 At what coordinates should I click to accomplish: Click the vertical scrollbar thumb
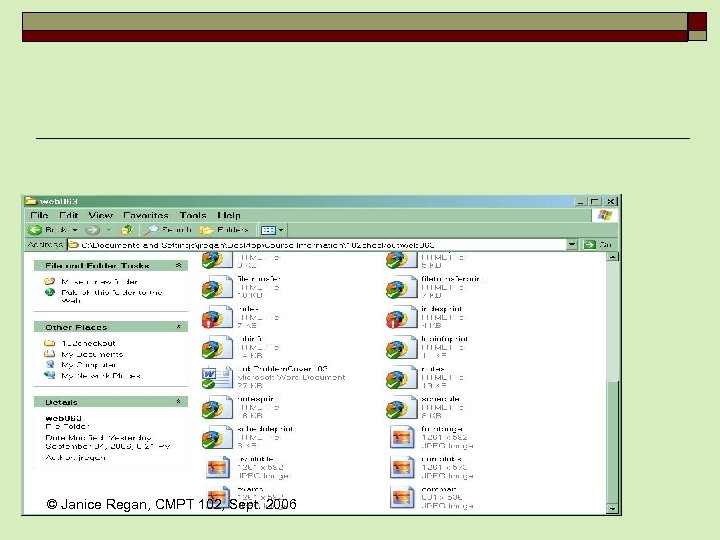point(612,441)
